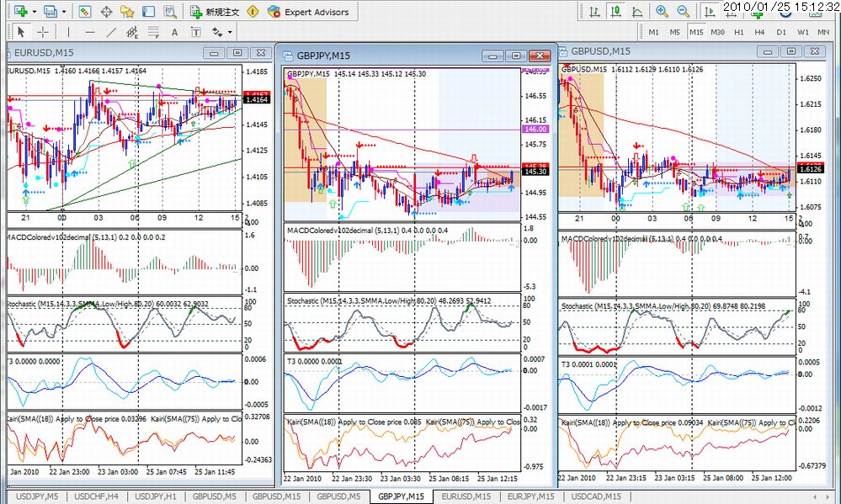
Task: Toggle the Market Watch panel
Action: [x=85, y=11]
